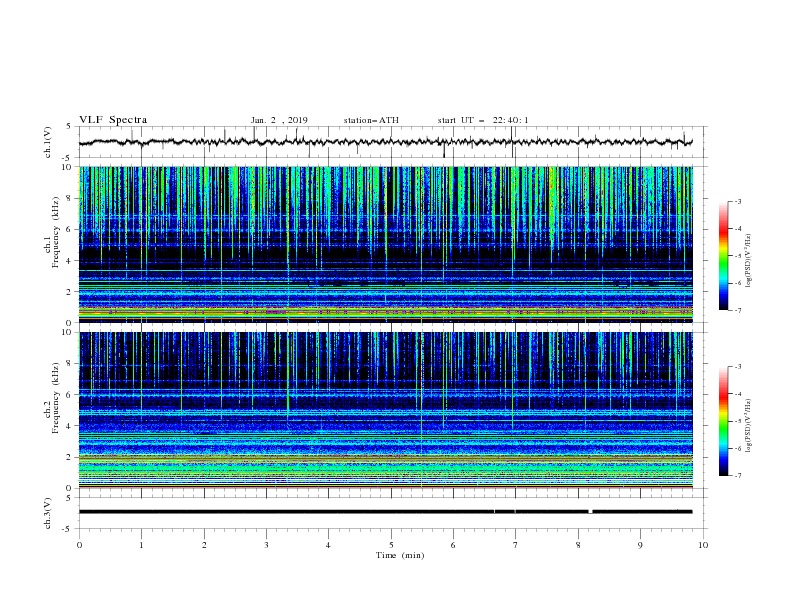Click time axis tick label "7"
The height and width of the screenshot is (612, 792).
point(516,545)
